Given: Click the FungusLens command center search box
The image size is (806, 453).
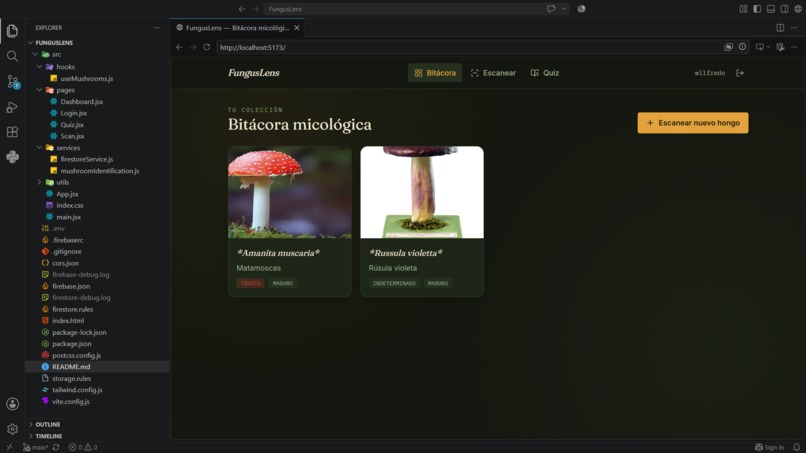Looking at the screenshot, I should [x=406, y=9].
